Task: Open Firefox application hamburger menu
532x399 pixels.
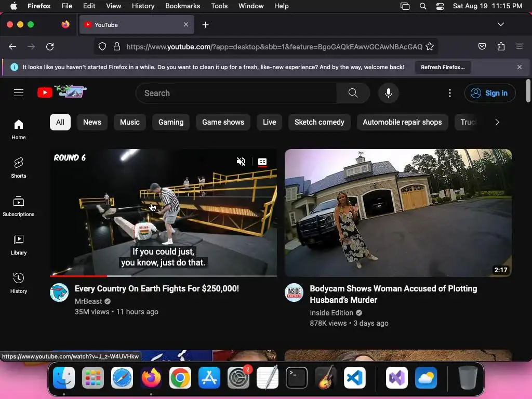Action: tap(520, 46)
